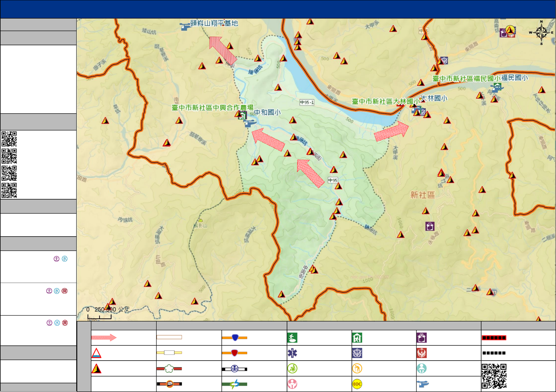Click the red fire department emblem icon
The width and height of the screenshot is (556, 392).
point(422,353)
